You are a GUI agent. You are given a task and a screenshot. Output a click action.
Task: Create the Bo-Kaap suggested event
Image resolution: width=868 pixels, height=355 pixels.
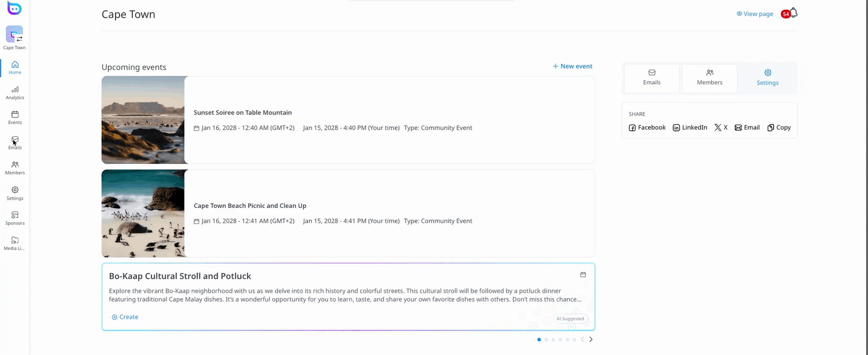125,317
